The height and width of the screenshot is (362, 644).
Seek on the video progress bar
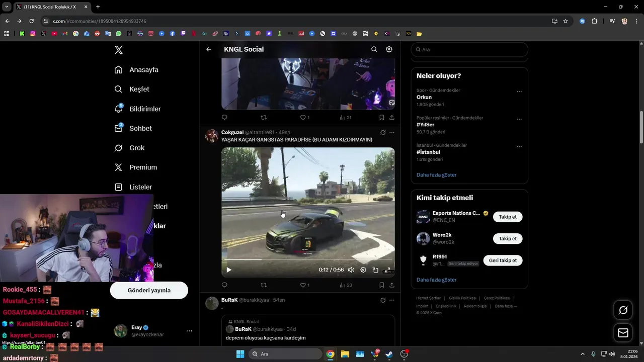point(308,260)
